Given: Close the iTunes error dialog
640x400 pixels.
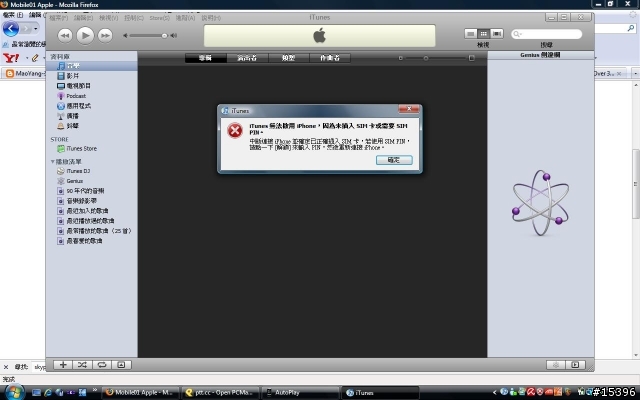Looking at the screenshot, I should pos(409,109).
